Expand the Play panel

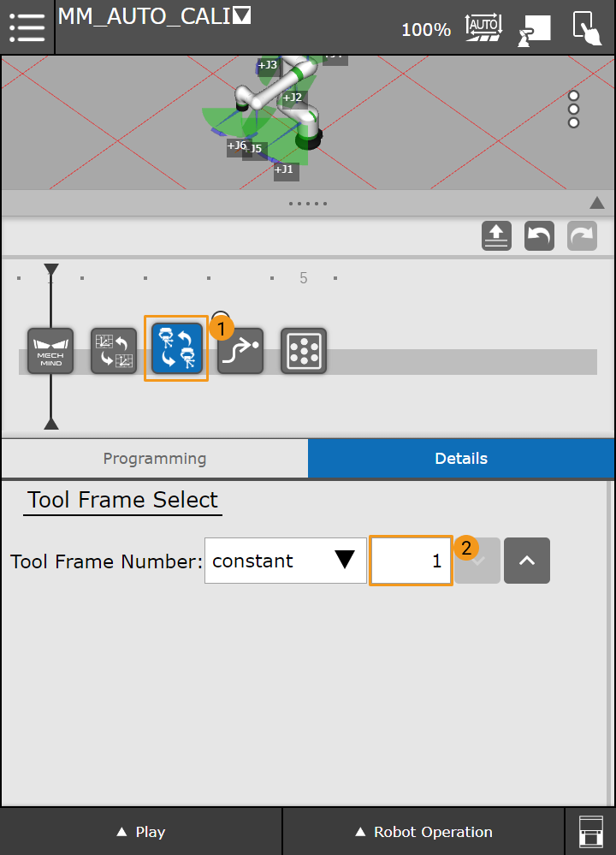(x=141, y=832)
